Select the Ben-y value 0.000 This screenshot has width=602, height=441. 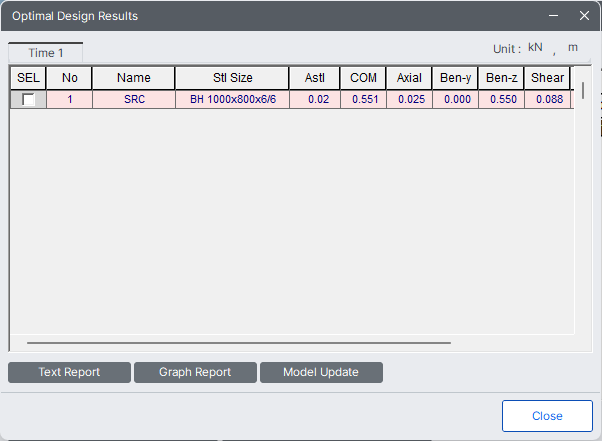(455, 99)
